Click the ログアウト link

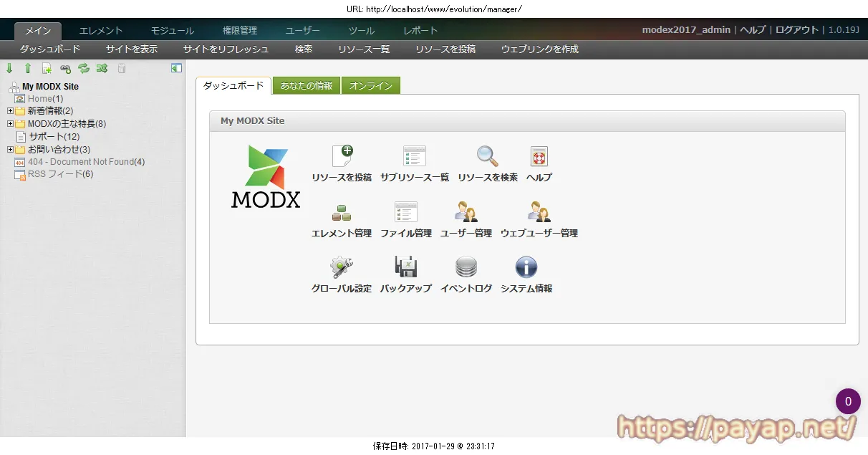point(795,29)
